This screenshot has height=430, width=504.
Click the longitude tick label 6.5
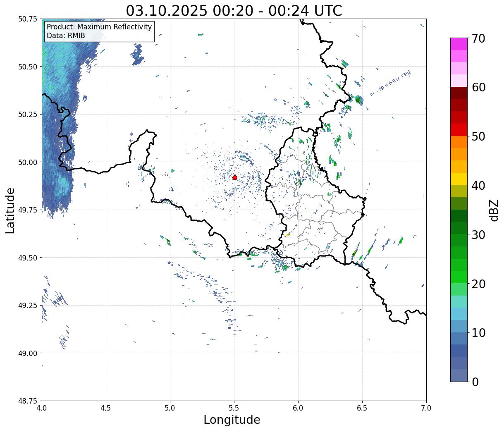click(x=362, y=408)
